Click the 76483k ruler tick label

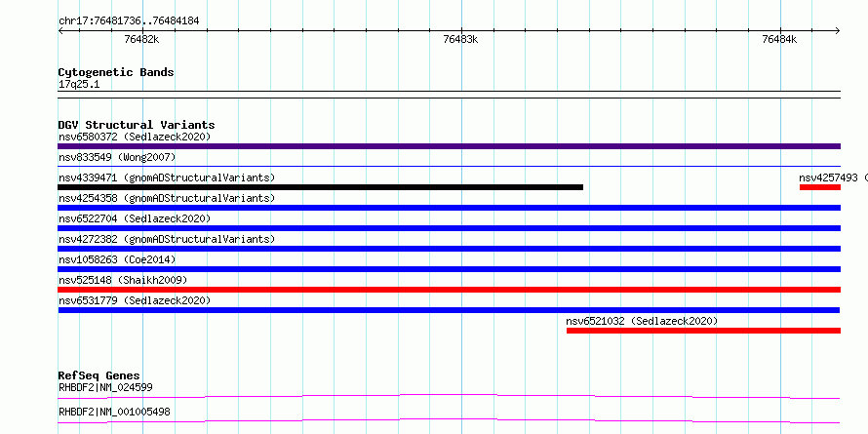click(x=461, y=39)
